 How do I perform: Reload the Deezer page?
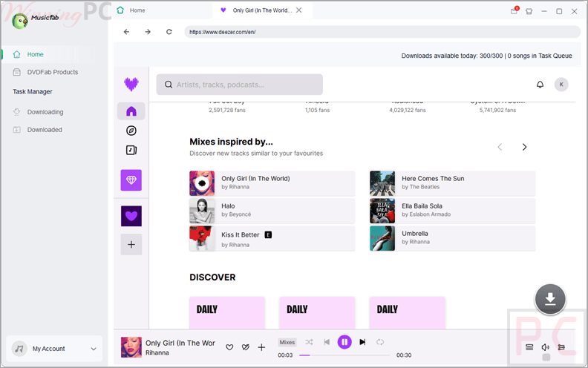169,32
